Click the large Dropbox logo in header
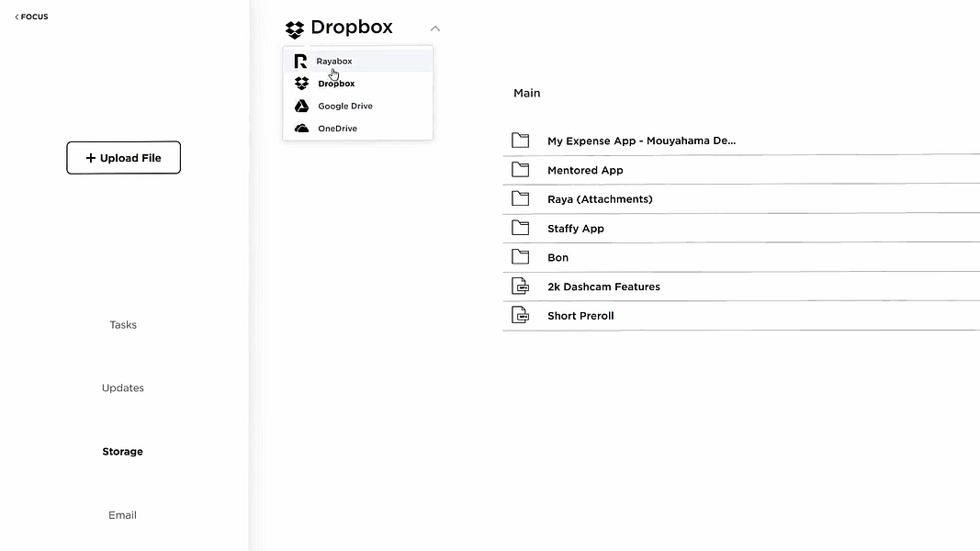Screen dimensions: 980x551 (x=295, y=29)
